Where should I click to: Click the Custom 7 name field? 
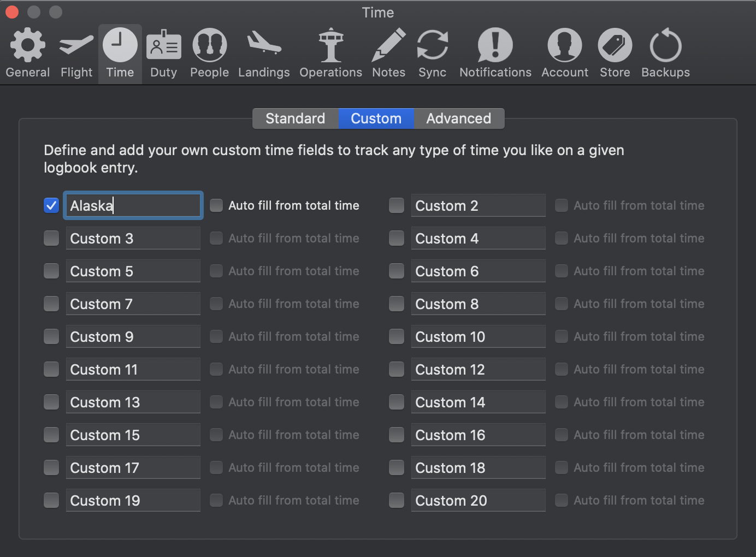133,304
